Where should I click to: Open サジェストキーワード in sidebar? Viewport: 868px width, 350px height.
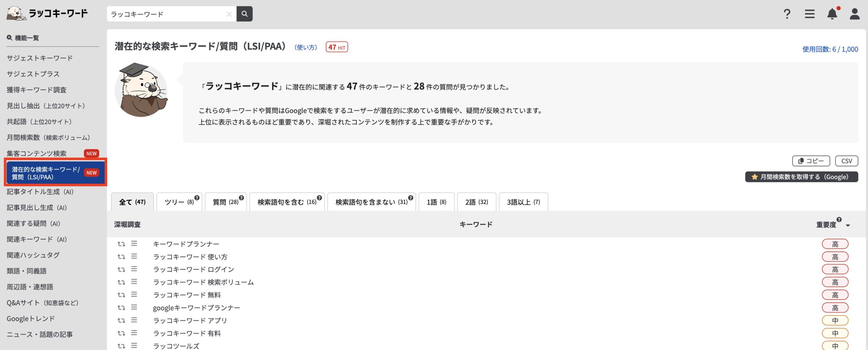tap(40, 58)
